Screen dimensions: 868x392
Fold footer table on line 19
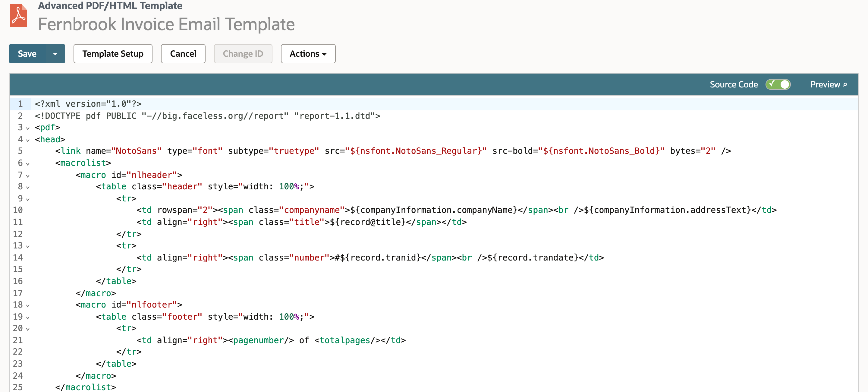(x=28, y=318)
